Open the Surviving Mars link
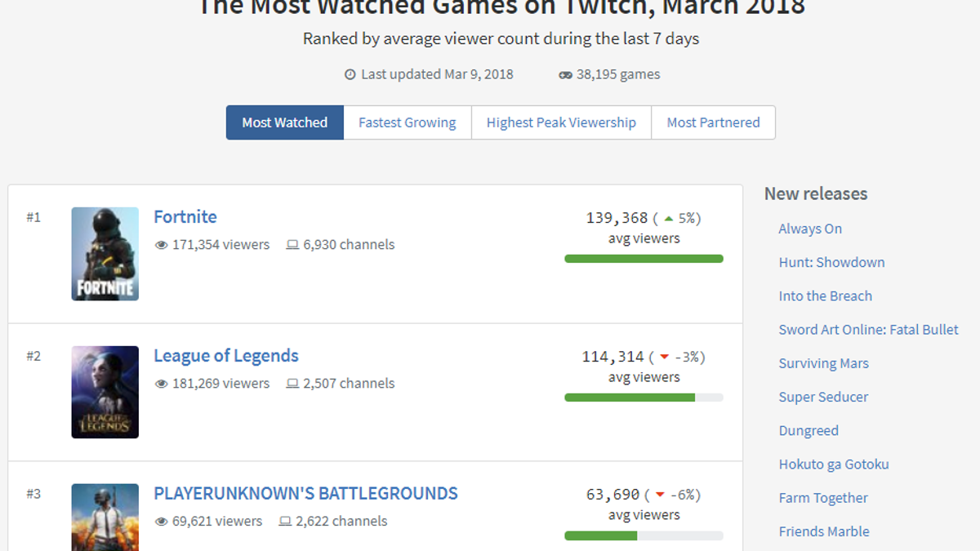Image resolution: width=980 pixels, height=551 pixels. 823,363
